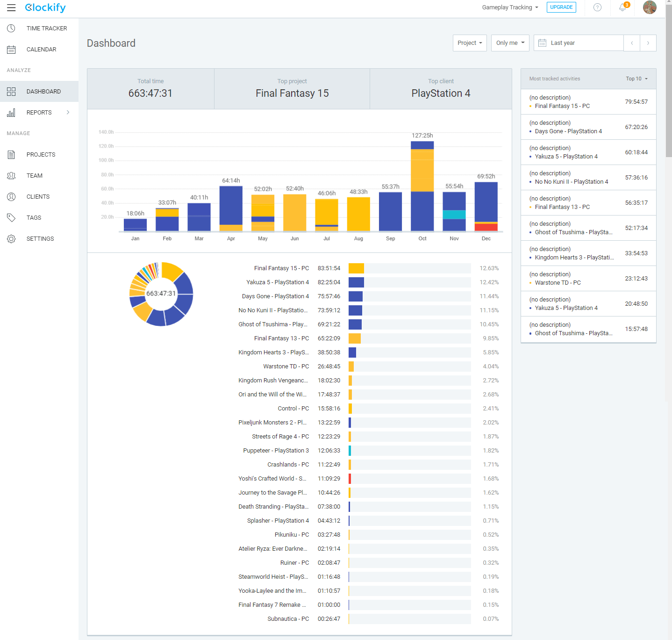Click the Yoshi's Crafted World red bar
Image resolution: width=672 pixels, height=640 pixels.
coord(350,479)
